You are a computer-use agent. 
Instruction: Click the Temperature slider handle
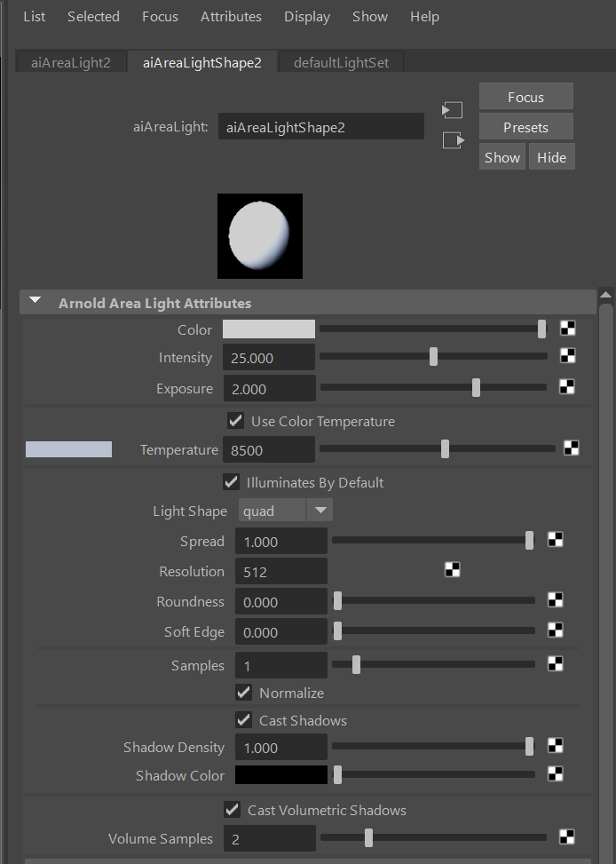pos(446,448)
